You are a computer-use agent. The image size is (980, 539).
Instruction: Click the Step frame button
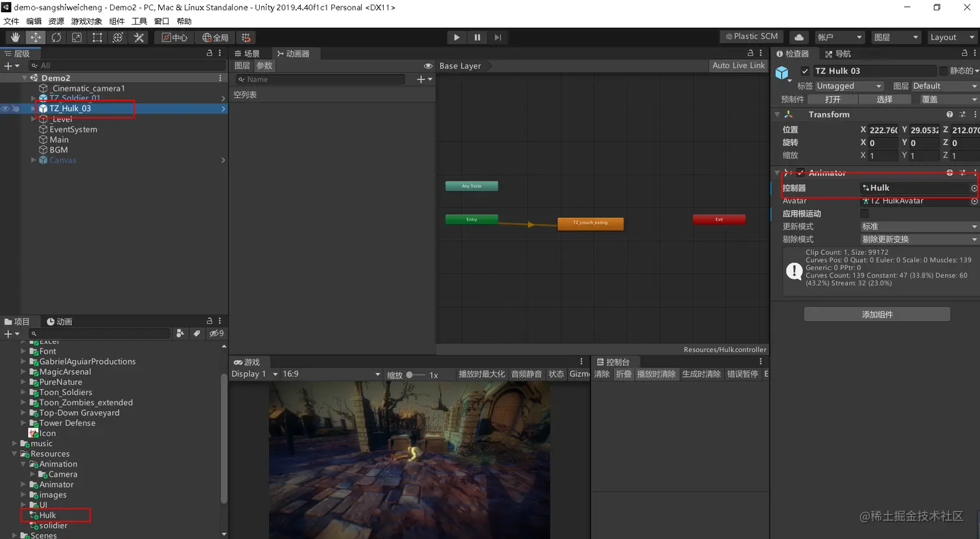498,38
